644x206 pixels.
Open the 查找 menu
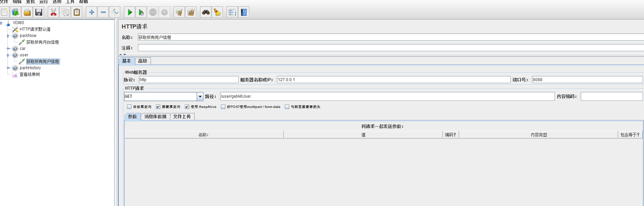click(x=31, y=2)
